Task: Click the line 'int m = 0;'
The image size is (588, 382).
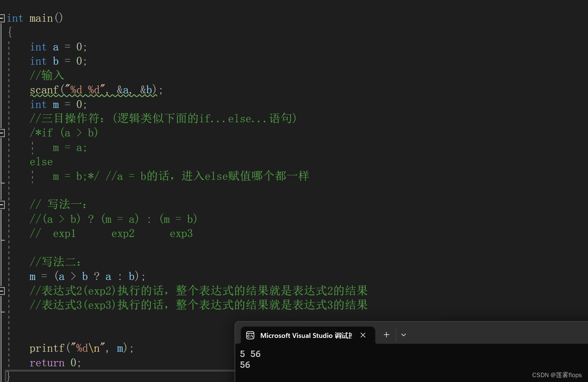Action: (58, 105)
